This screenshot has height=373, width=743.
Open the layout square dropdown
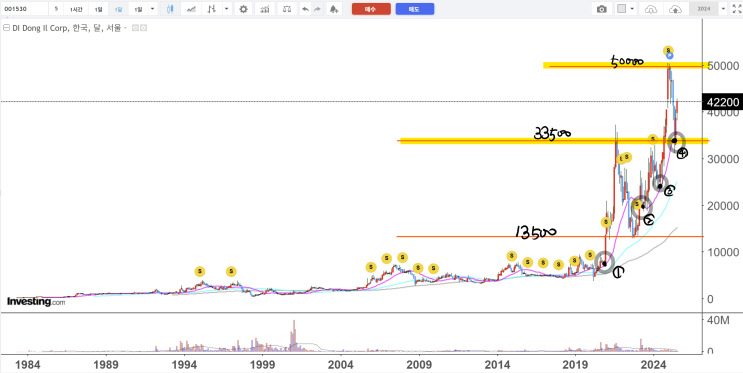(626, 9)
